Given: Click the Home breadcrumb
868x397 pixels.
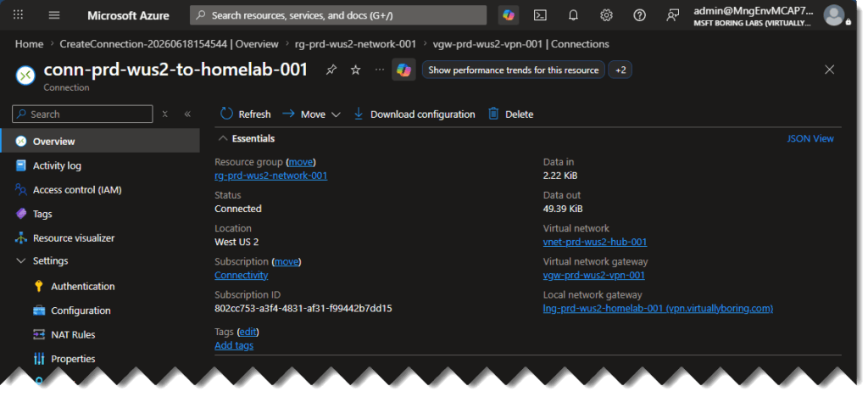Looking at the screenshot, I should click(29, 44).
